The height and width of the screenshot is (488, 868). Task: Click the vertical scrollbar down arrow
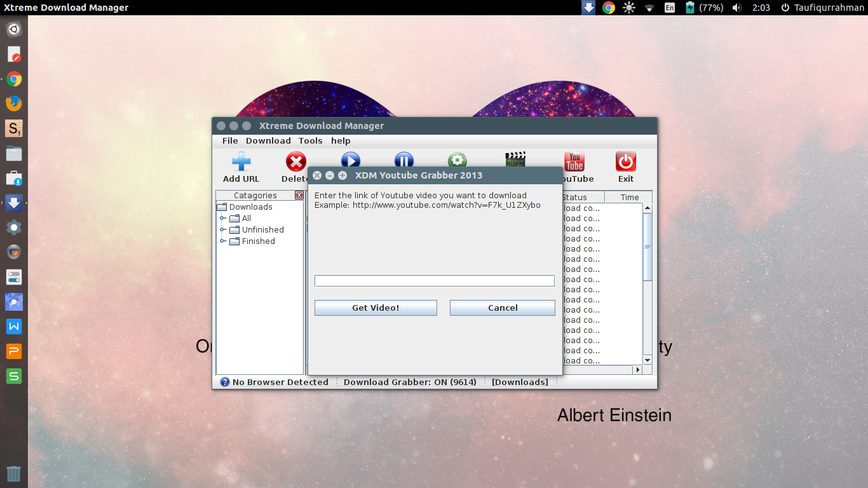[648, 360]
